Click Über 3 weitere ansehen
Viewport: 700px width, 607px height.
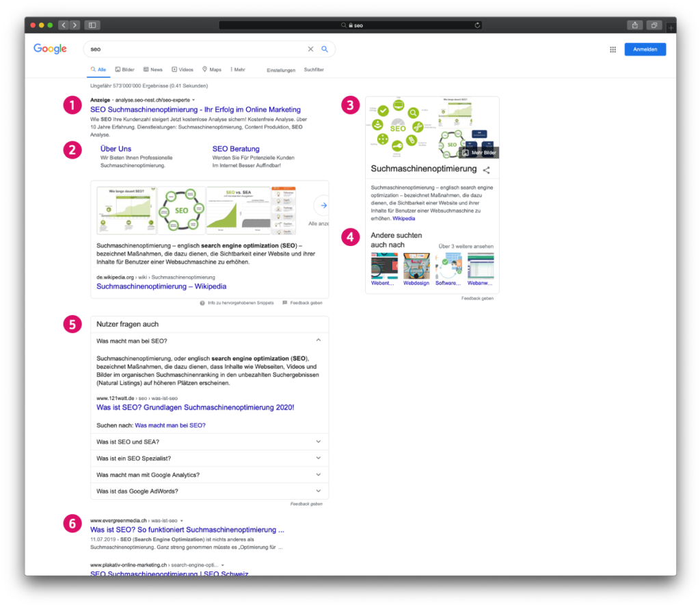tap(466, 246)
